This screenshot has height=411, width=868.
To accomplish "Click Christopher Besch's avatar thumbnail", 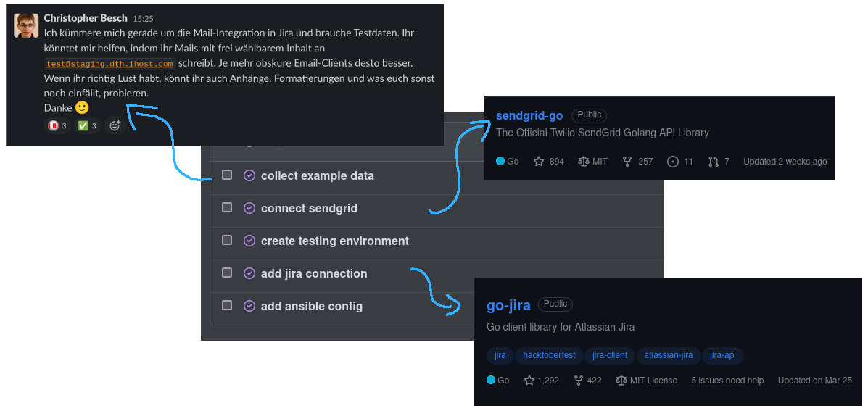I will pos(26,25).
